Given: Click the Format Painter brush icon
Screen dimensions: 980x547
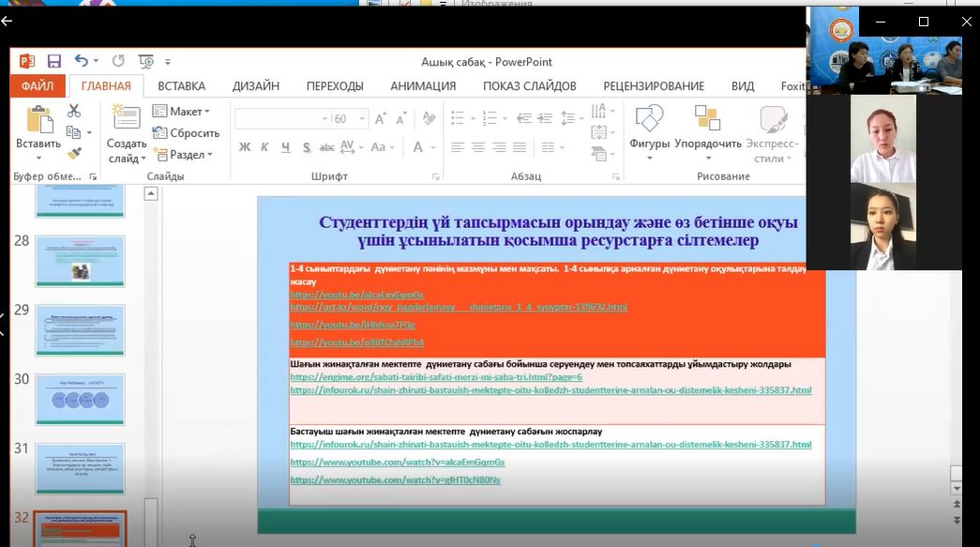Looking at the screenshot, I should point(74,153).
